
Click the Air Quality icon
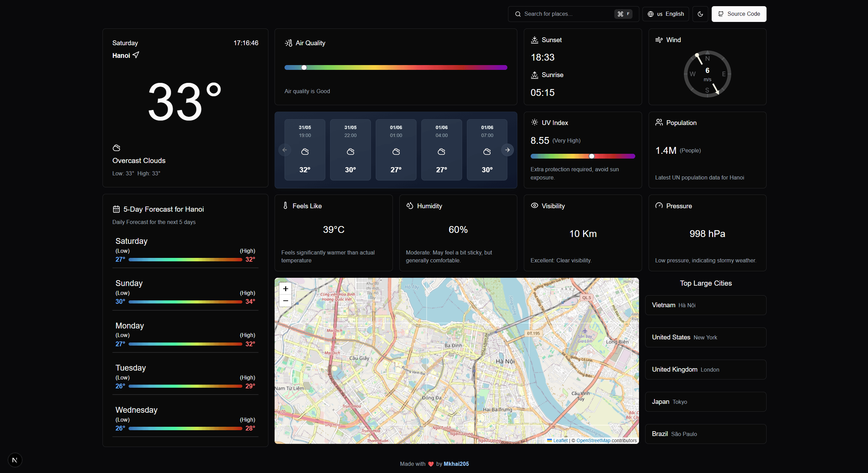[x=289, y=43]
